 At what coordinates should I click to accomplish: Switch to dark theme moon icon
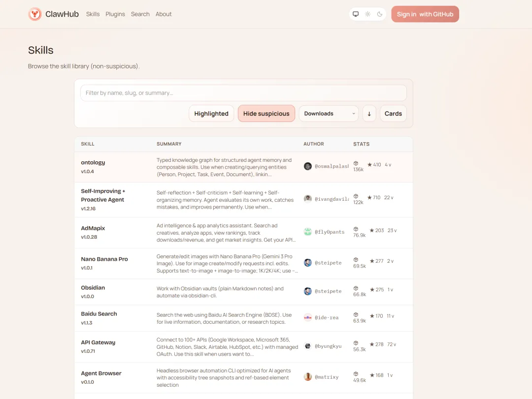(380, 14)
